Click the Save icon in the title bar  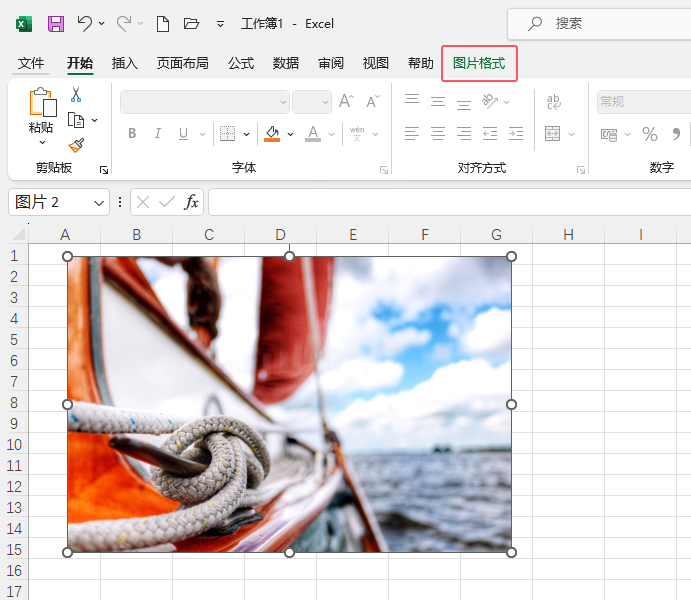(56, 23)
